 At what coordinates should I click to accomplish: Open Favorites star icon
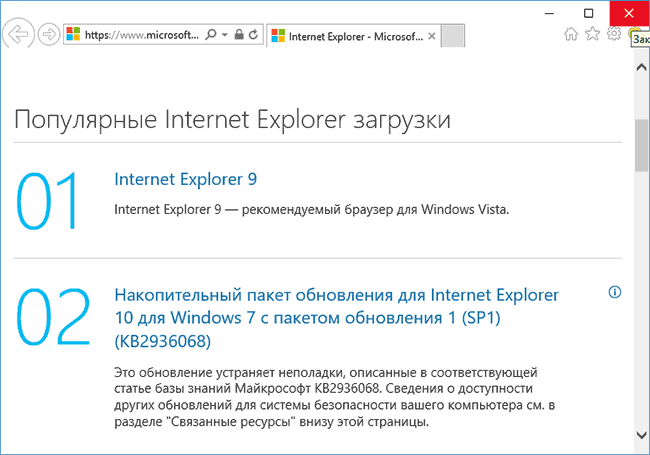pos(592,34)
